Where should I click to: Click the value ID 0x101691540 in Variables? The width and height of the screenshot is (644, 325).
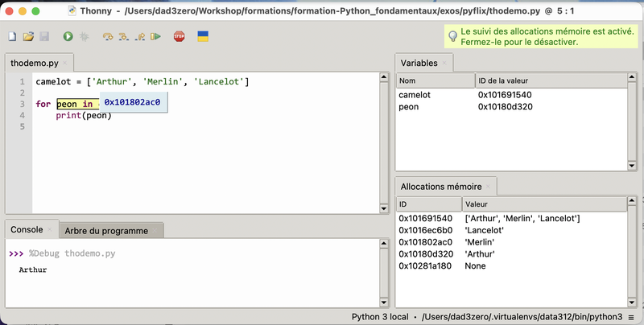click(505, 95)
